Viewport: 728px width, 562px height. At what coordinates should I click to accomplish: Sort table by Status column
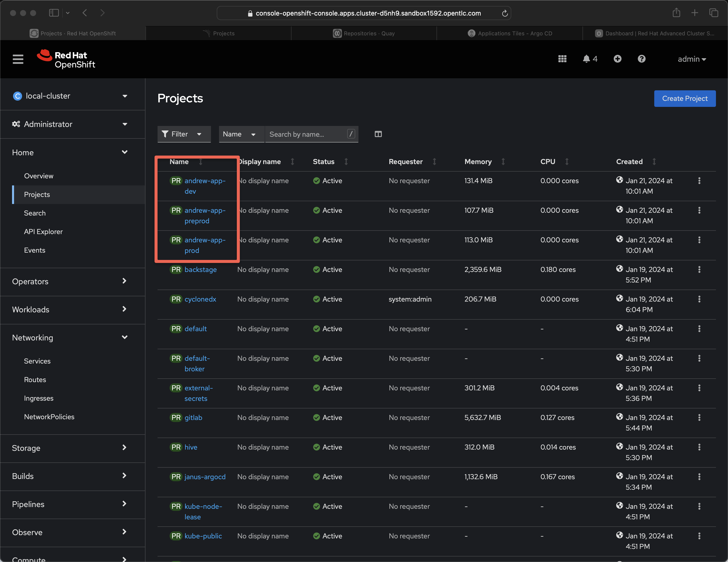tap(323, 162)
